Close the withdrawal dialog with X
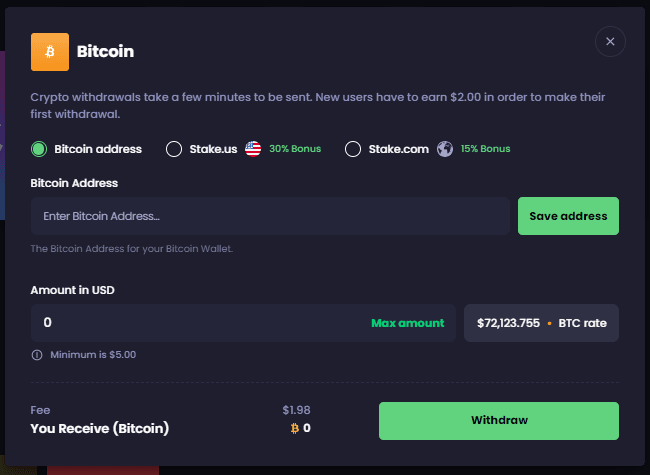Viewport: 650px width, 475px height. [610, 41]
